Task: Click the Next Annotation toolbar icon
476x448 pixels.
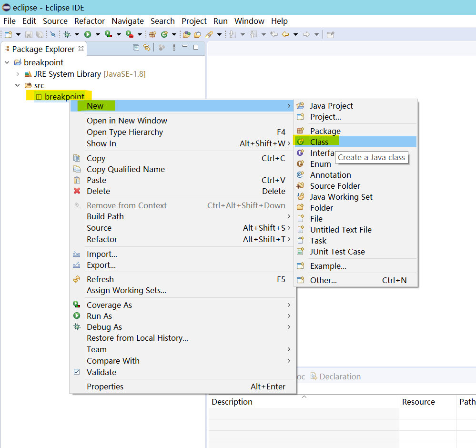Action: 233,35
